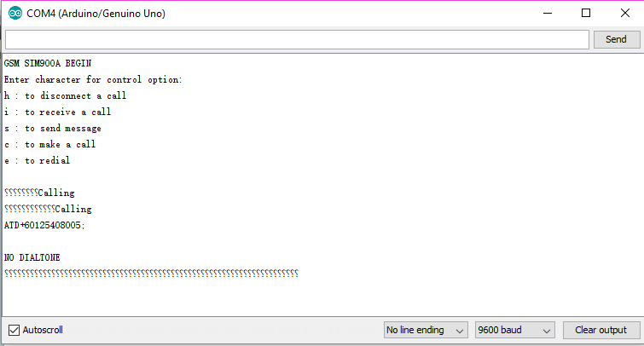The image size is (644, 346).
Task: Send the typed serial command
Action: [616, 39]
